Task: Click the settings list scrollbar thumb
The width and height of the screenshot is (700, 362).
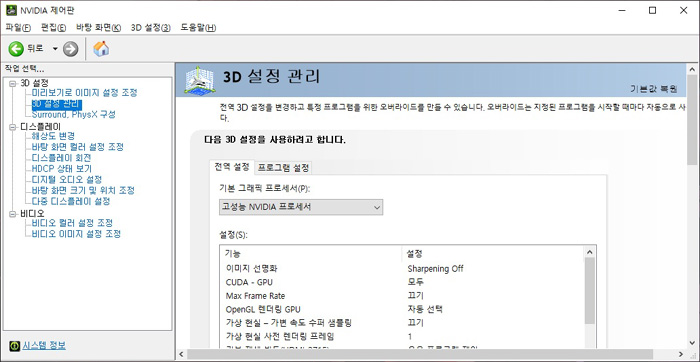Action: [590, 291]
